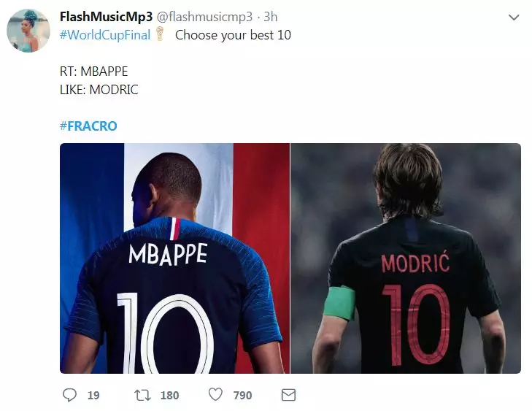Click the trophy emoji after the hashtag

pos(161,34)
